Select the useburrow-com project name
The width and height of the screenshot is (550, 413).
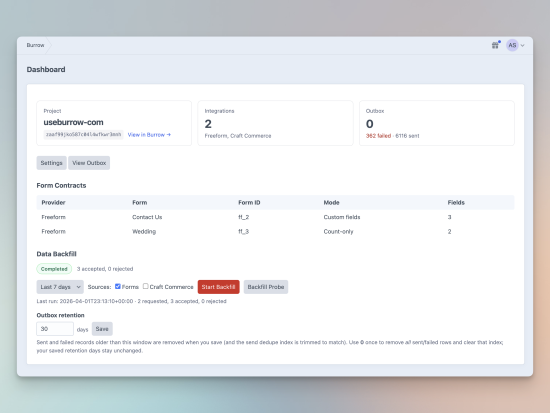tap(73, 122)
